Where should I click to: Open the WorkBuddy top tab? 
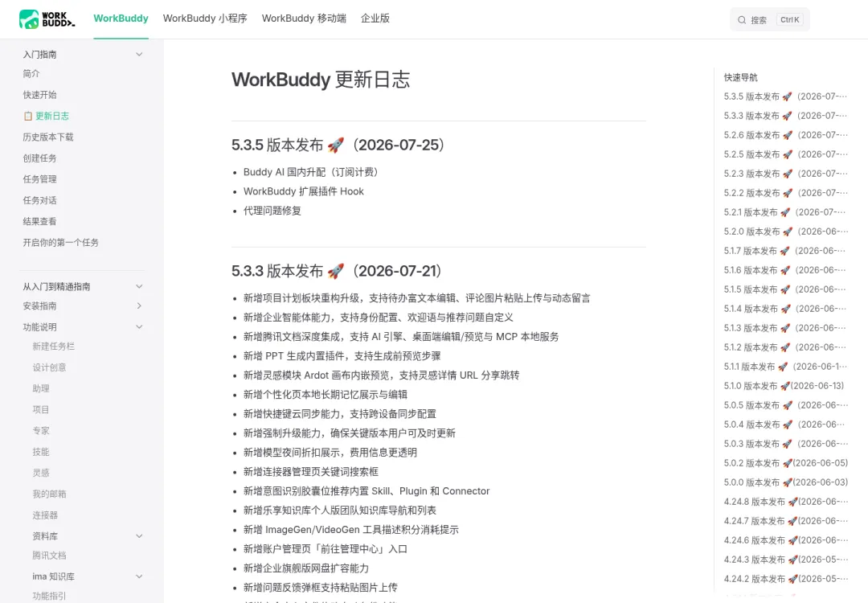[121, 18]
